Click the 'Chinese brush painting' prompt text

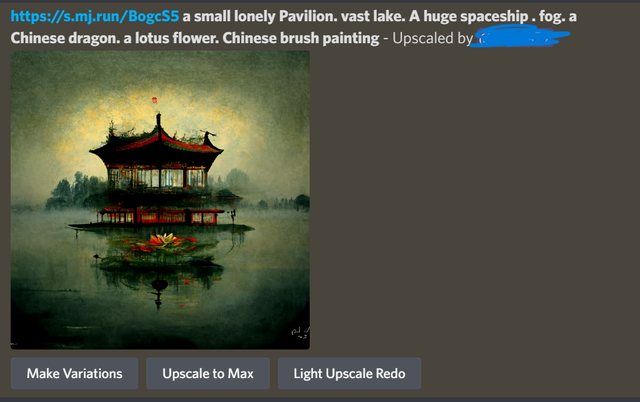tap(301, 38)
